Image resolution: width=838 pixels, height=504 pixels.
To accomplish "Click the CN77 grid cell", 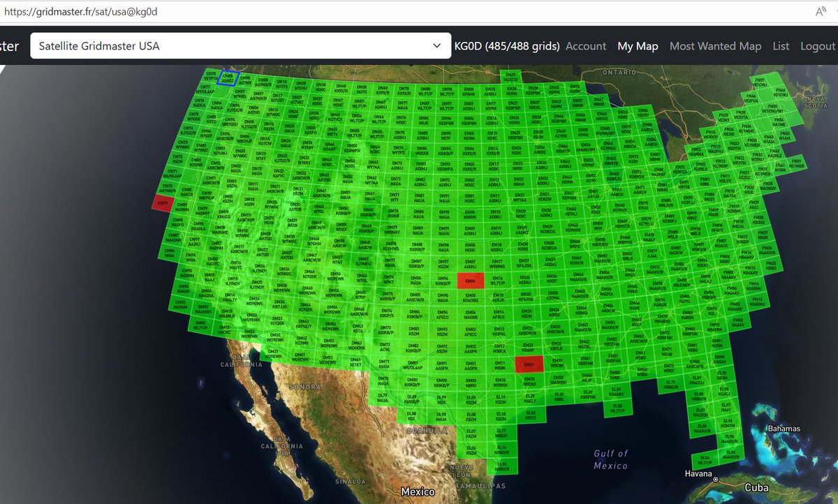I will click(205, 89).
